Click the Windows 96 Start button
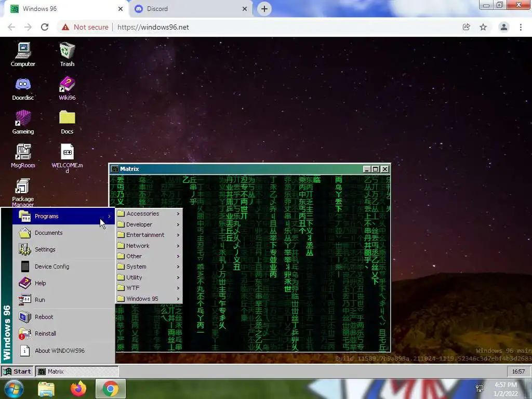Image resolution: width=532 pixels, height=399 pixels. pyautogui.click(x=17, y=371)
